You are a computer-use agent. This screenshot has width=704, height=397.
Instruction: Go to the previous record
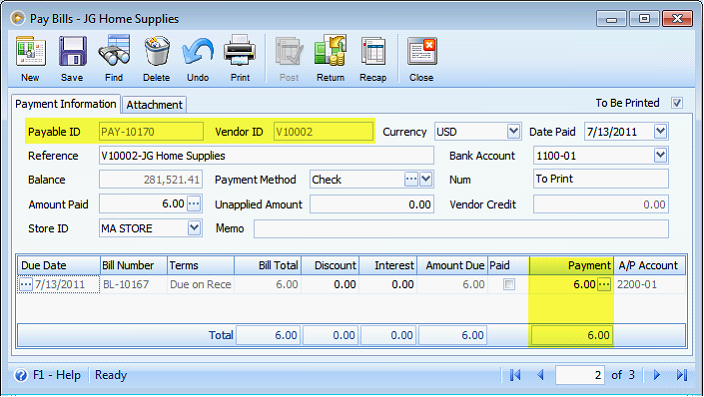click(540, 375)
